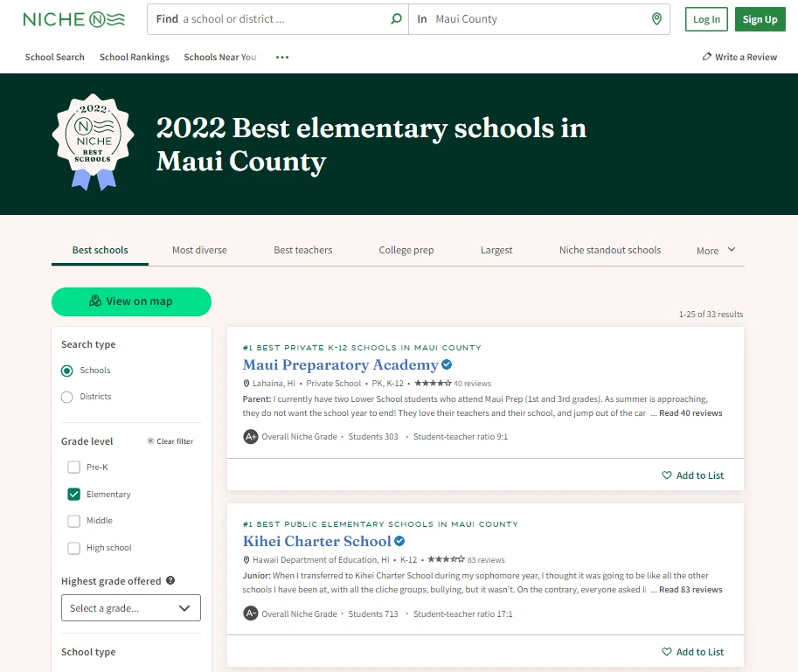Expand the More rankings tab dropdown

coord(716,250)
